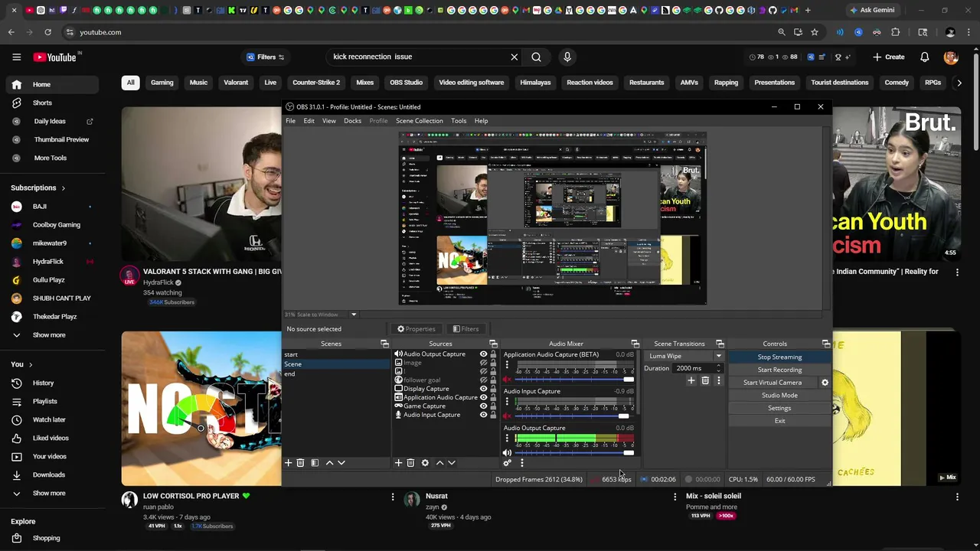Hide Audio Output Capture source eye

483,354
